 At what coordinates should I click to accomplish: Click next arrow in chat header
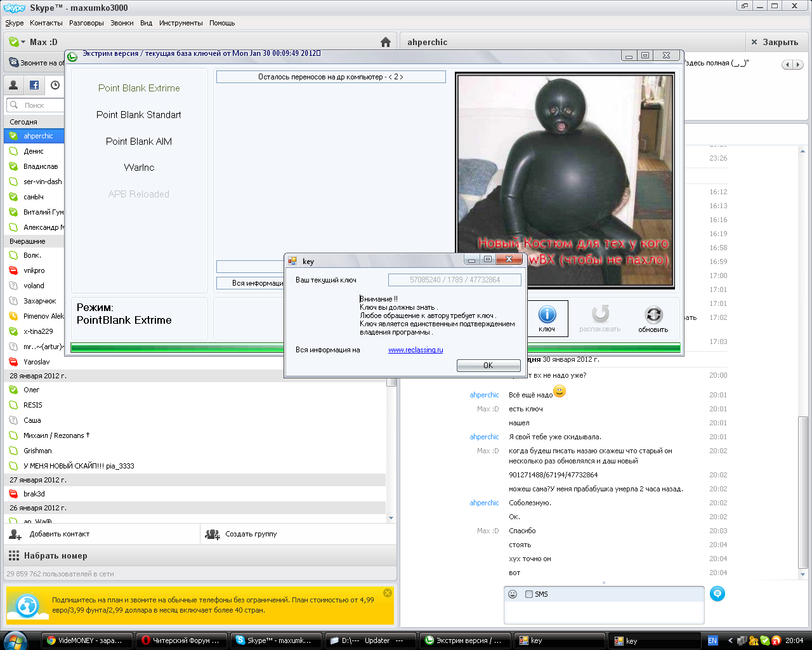[x=798, y=64]
